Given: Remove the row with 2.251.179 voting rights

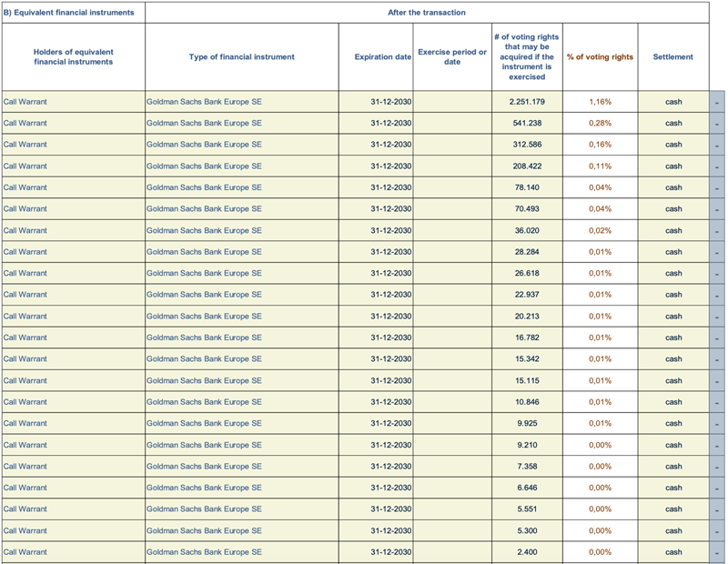Looking at the screenshot, I should [x=717, y=102].
